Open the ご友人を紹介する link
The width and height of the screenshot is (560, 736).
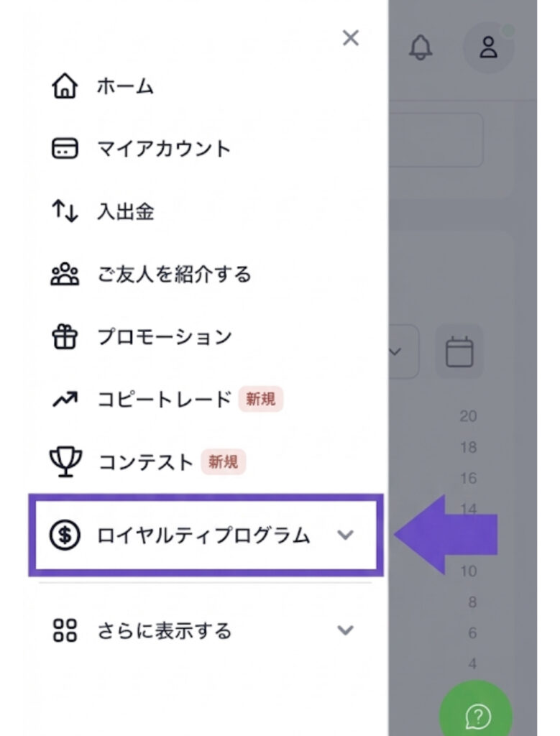pos(174,275)
